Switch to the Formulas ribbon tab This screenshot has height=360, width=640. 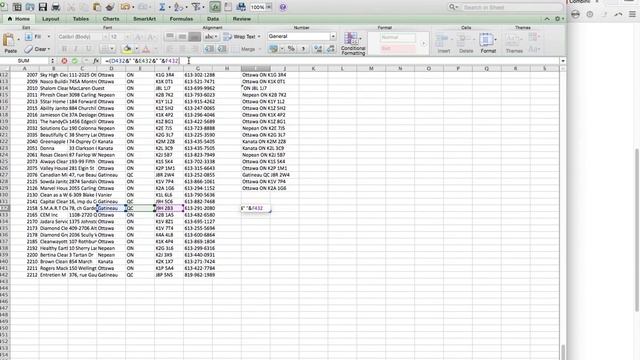click(181, 19)
